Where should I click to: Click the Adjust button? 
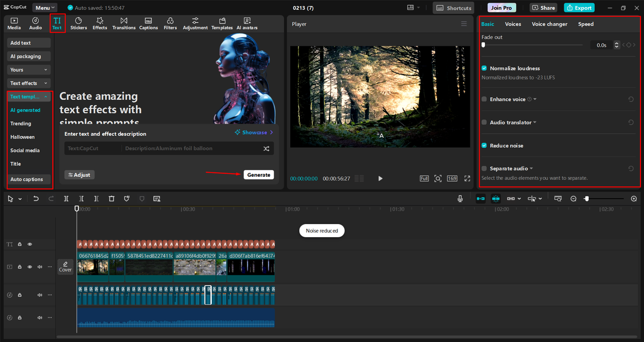point(79,175)
